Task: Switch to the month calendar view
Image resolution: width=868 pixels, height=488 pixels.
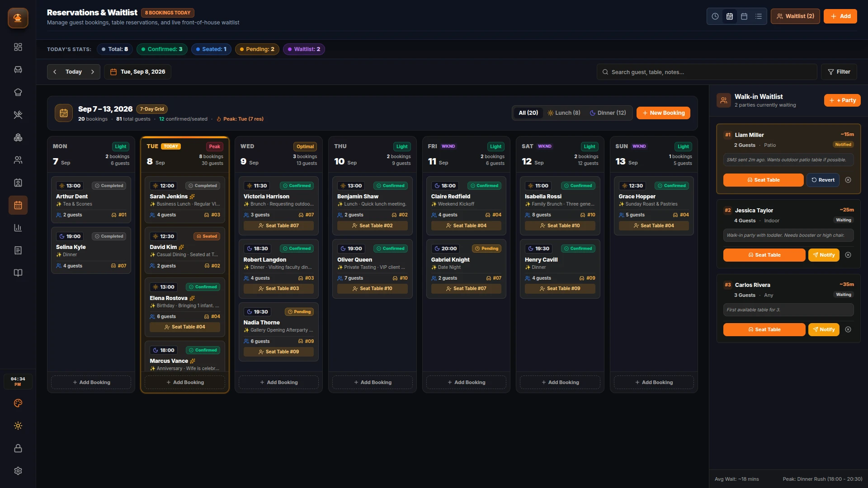Action: [x=744, y=16]
